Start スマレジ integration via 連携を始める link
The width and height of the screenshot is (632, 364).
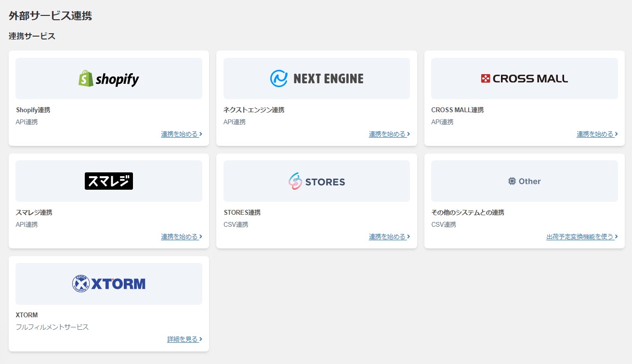click(182, 236)
